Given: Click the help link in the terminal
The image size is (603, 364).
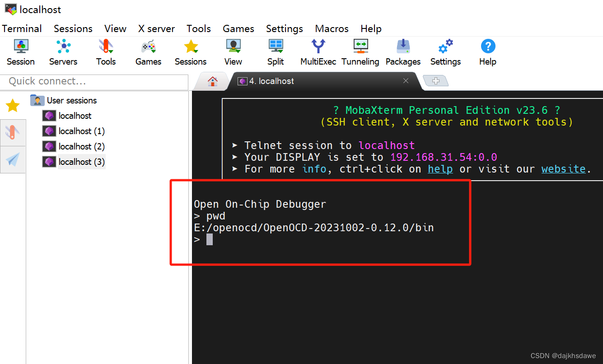Looking at the screenshot, I should pyautogui.click(x=440, y=169).
